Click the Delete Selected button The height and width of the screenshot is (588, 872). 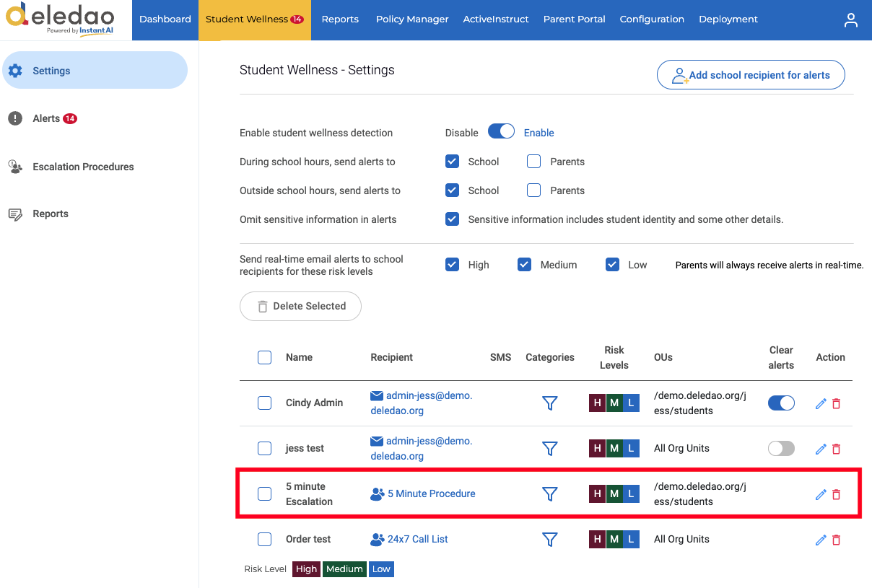coord(300,306)
